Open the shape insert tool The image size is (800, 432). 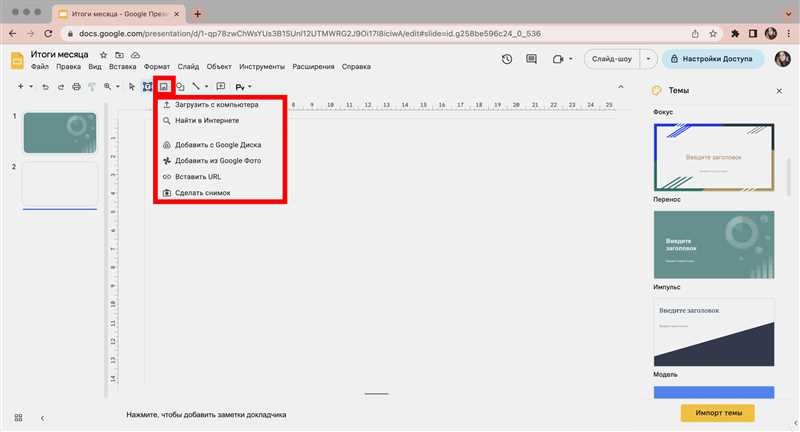coord(180,87)
